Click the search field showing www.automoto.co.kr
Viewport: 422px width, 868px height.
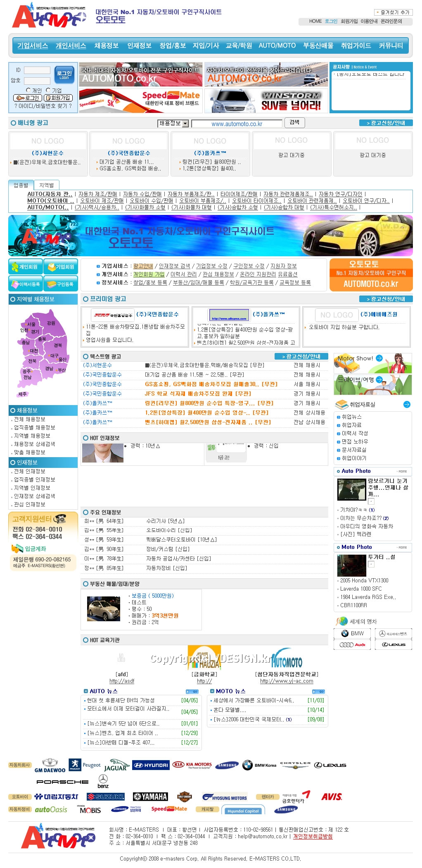[237, 124]
